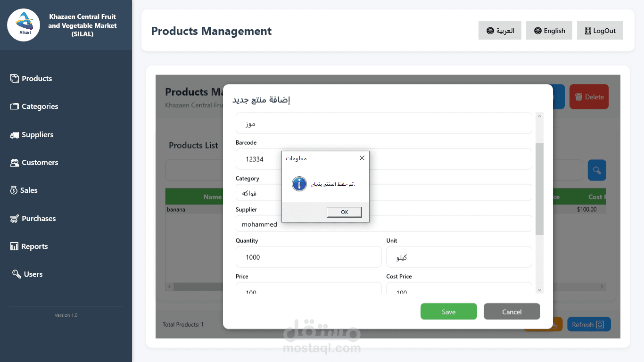Click the LogOut button
Viewport: 644px width, 362px height.
pos(600,31)
